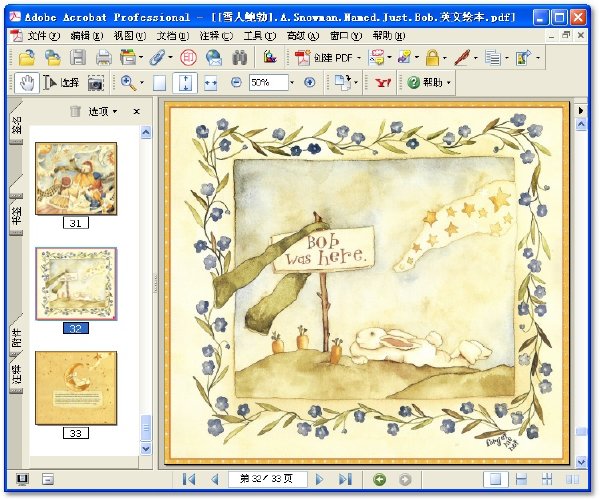
Task: Select Single Page layout
Action: 495,479
